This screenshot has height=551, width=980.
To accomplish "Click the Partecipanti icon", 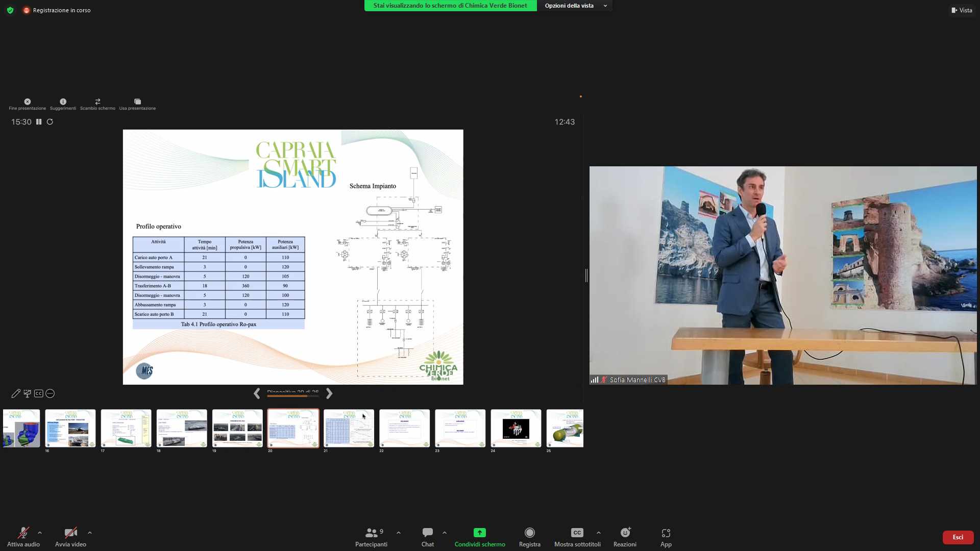I will click(x=372, y=533).
